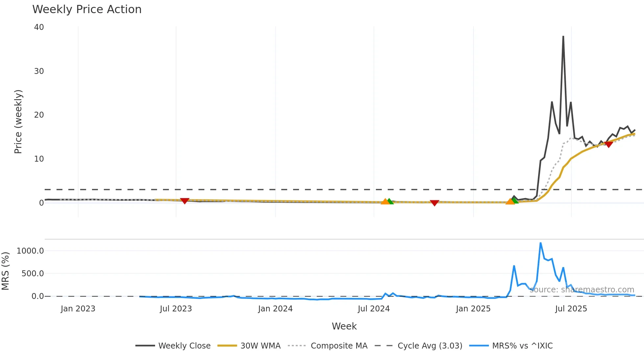Toggle the Composite MA legend entry
The height and width of the screenshot is (362, 644).
click(x=328, y=346)
